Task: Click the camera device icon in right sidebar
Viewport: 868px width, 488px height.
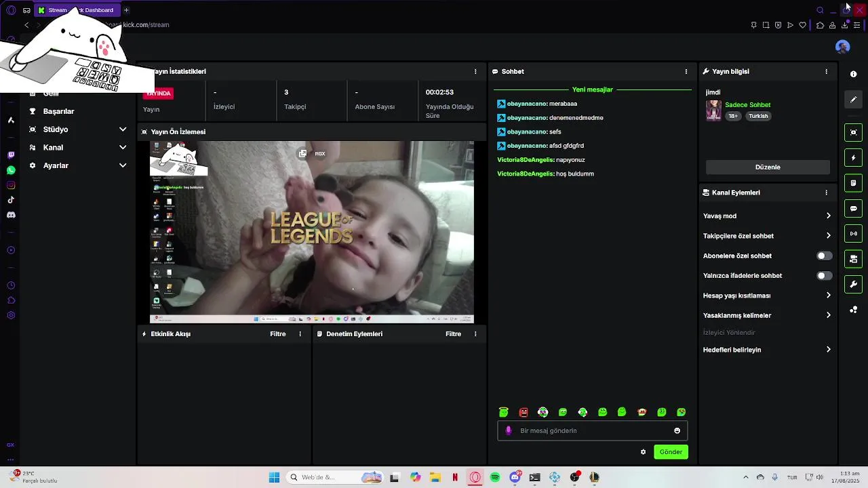Action: pos(853,259)
